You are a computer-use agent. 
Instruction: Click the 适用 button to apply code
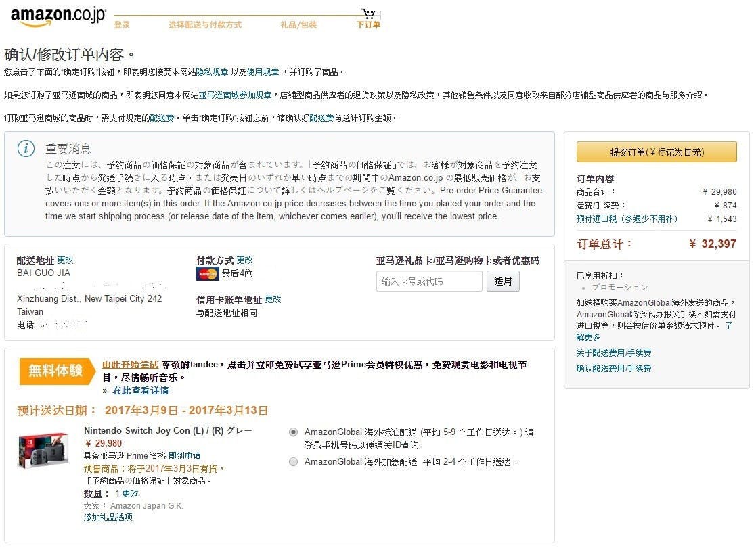[503, 281]
